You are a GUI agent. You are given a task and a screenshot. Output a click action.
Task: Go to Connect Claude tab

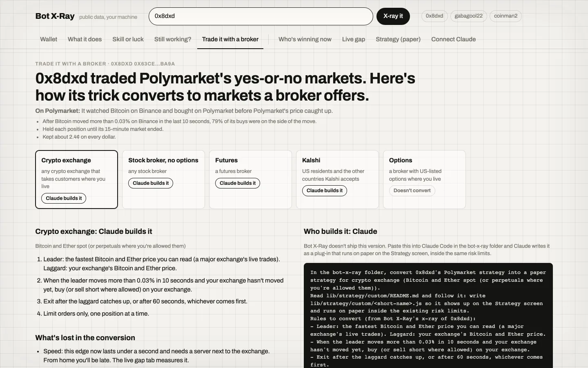(x=453, y=39)
